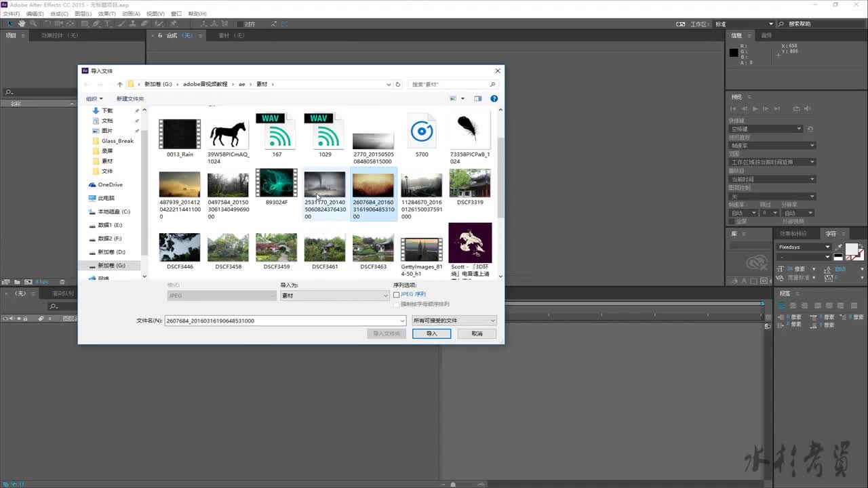The width and height of the screenshot is (868, 488).
Task: Click the search magnifier in dialog search box
Action: point(492,85)
